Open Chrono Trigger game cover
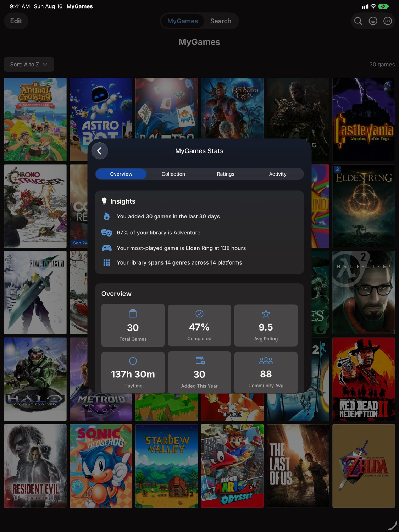The height and width of the screenshot is (532, 399). pyautogui.click(x=35, y=206)
